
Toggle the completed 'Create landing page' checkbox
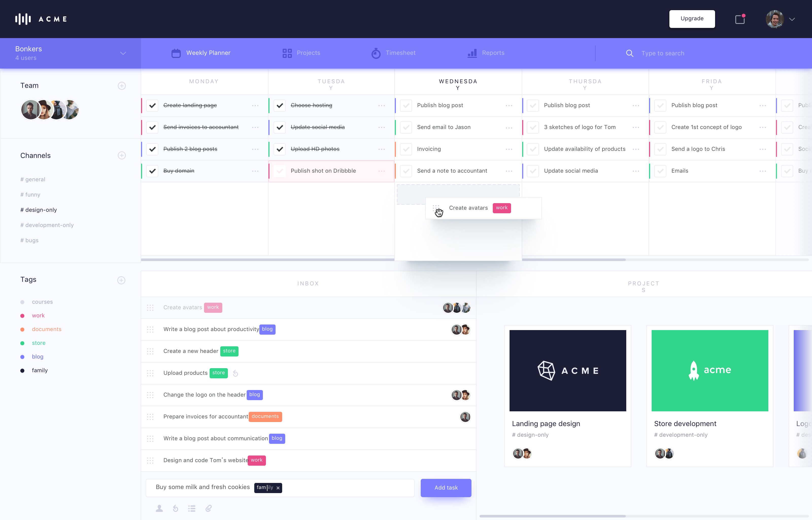click(153, 105)
